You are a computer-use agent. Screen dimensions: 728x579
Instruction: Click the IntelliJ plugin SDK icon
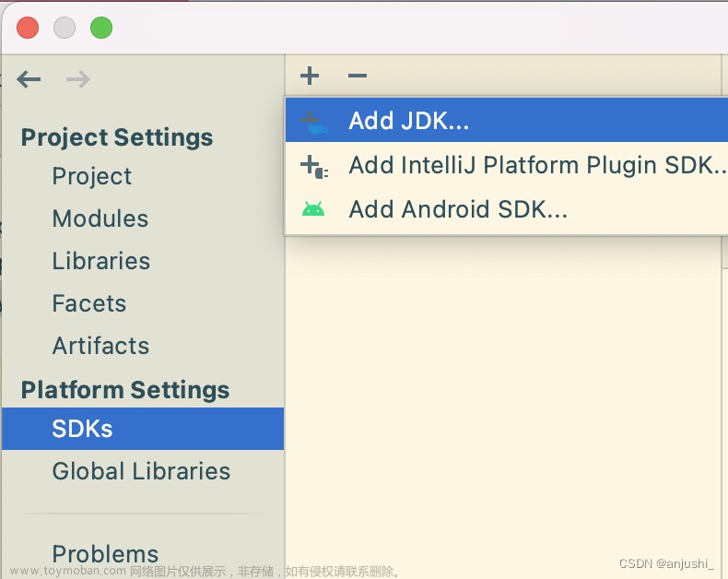coord(314,166)
